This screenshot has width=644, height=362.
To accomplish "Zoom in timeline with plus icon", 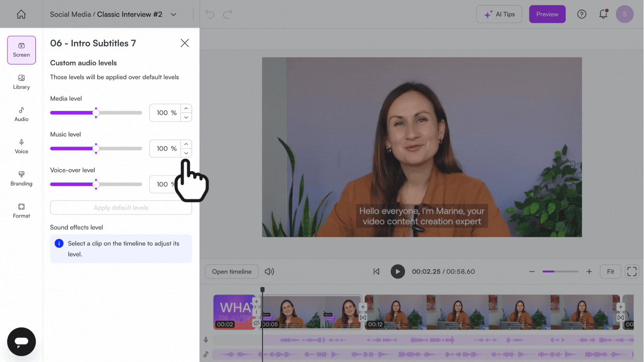I will [589, 271].
